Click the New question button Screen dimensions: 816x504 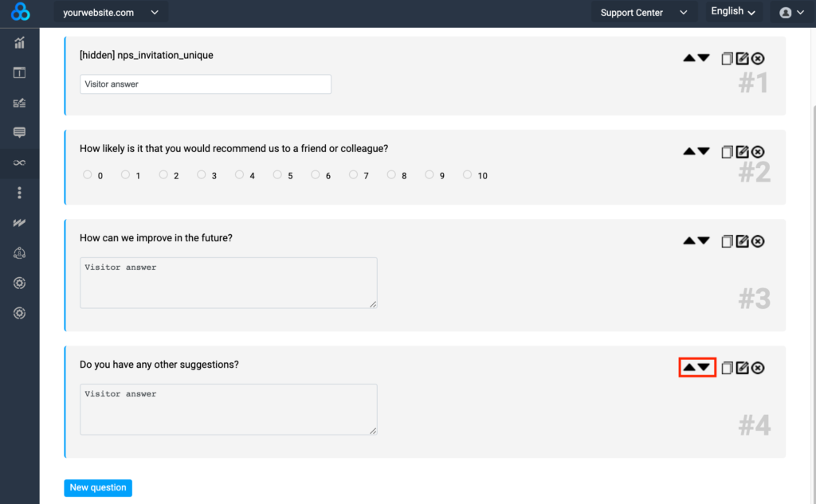pyautogui.click(x=98, y=487)
